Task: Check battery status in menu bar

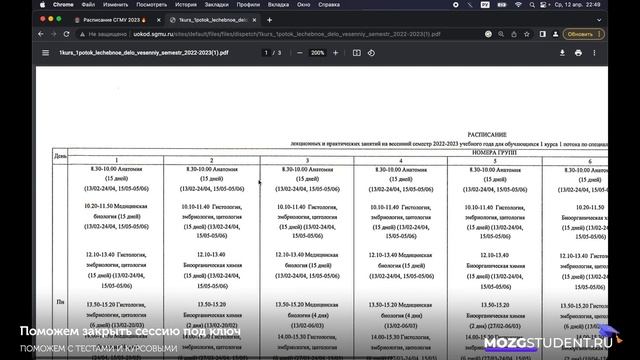Action: coord(502,5)
